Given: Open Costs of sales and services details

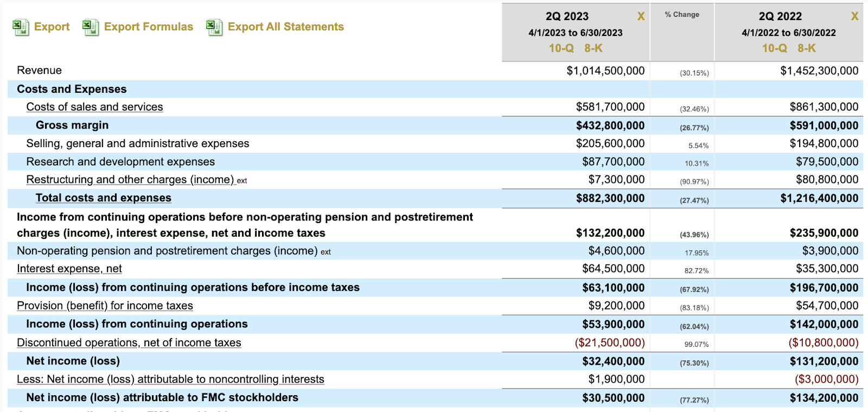Looking at the screenshot, I should click(94, 107).
